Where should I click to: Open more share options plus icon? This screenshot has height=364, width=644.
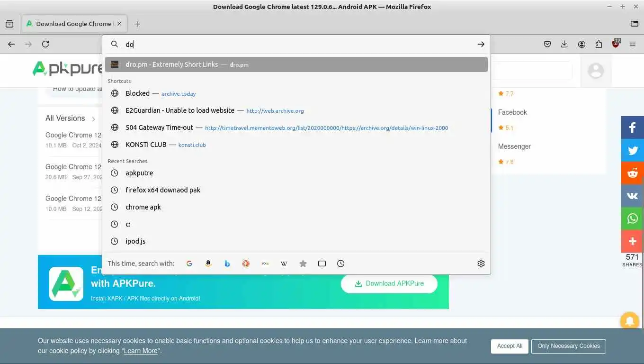[633, 241]
